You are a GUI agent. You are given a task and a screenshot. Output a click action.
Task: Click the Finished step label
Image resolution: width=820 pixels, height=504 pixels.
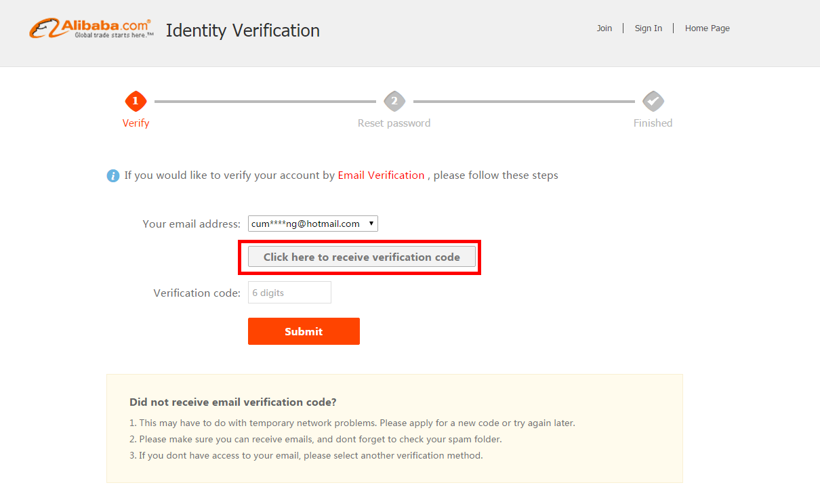click(653, 123)
